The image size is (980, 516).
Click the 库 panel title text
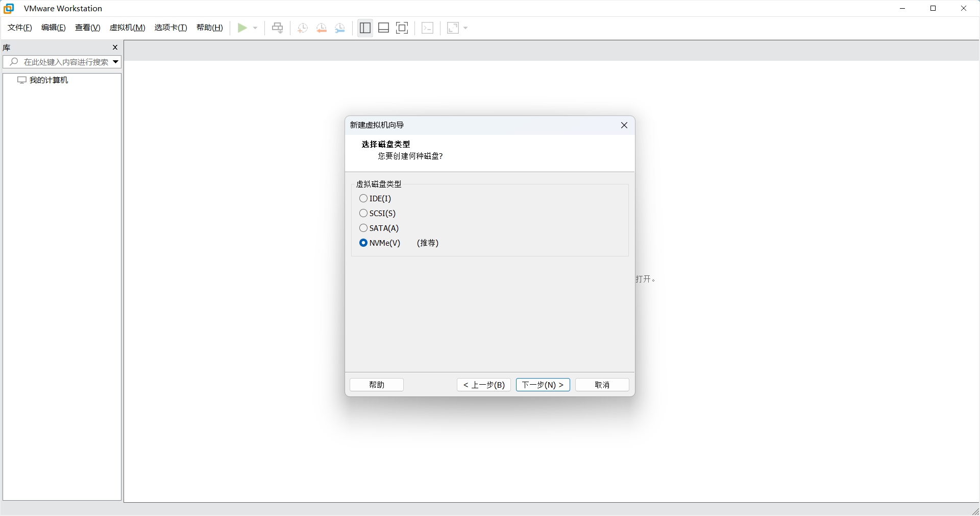point(7,48)
